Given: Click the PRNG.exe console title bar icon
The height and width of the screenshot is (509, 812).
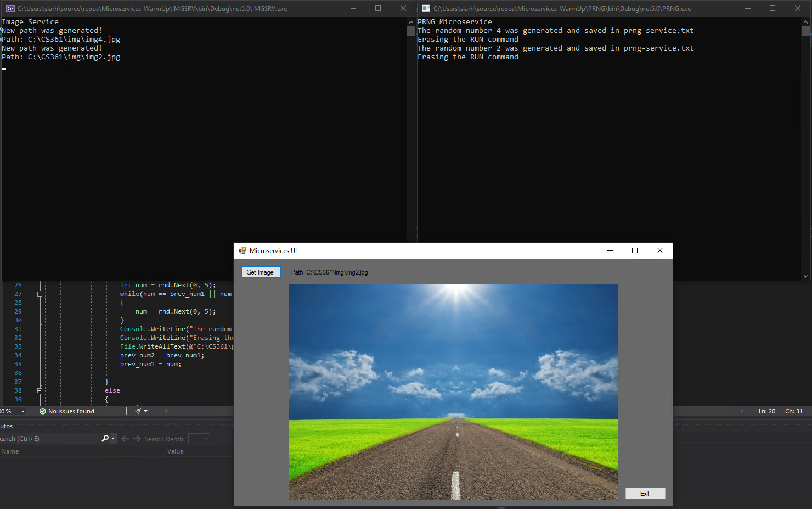Looking at the screenshot, I should [425, 8].
